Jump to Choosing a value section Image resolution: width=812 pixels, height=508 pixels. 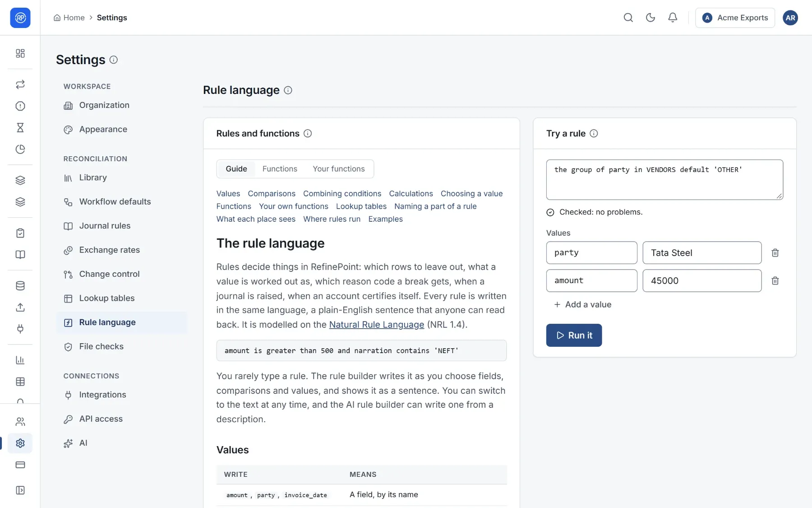471,194
